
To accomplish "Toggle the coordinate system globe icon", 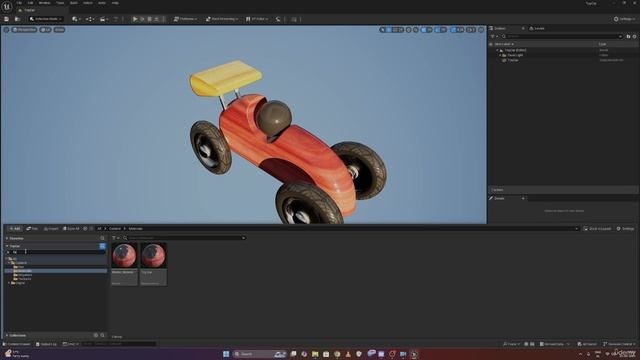I will [409, 30].
